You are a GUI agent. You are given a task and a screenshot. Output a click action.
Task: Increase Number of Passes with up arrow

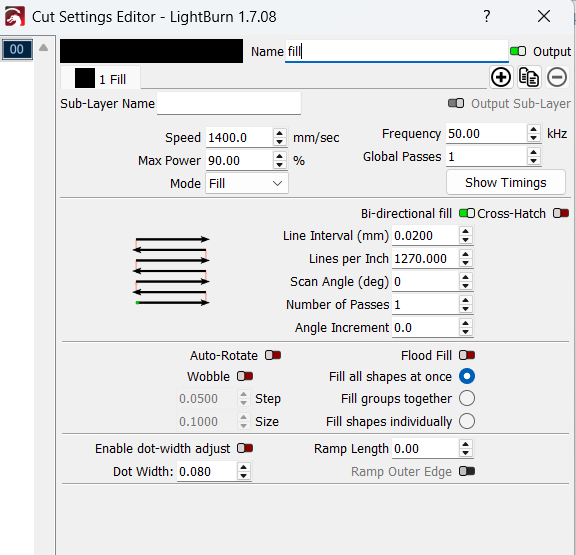coord(465,300)
